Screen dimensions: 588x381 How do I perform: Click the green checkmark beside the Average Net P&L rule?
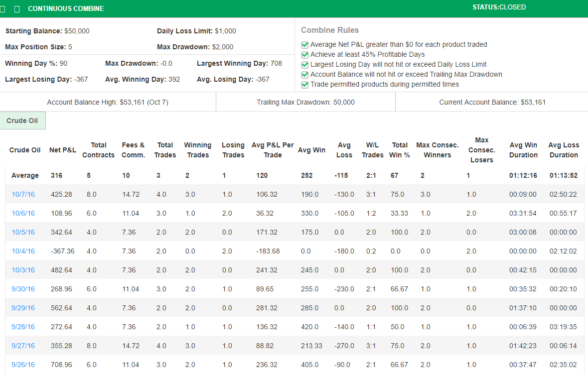click(304, 44)
